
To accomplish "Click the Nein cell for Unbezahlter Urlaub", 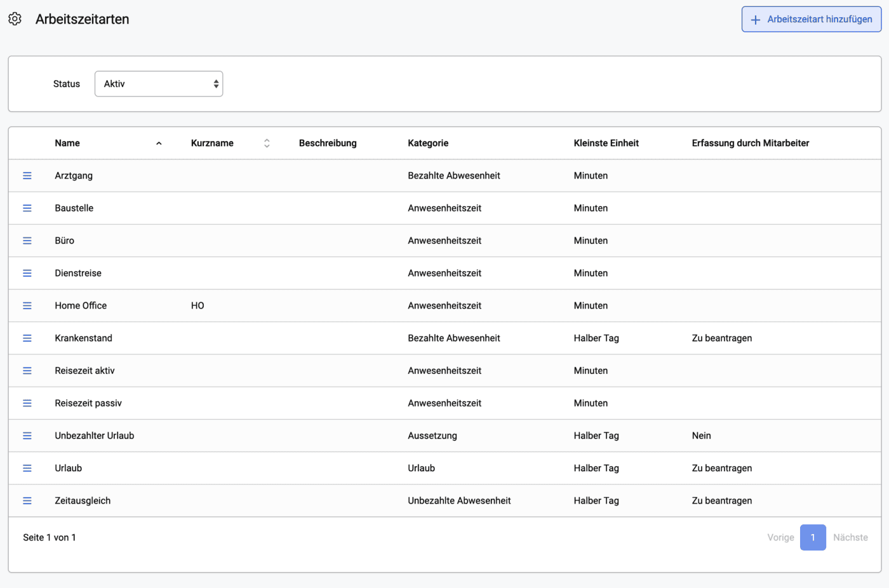I will 702,436.
